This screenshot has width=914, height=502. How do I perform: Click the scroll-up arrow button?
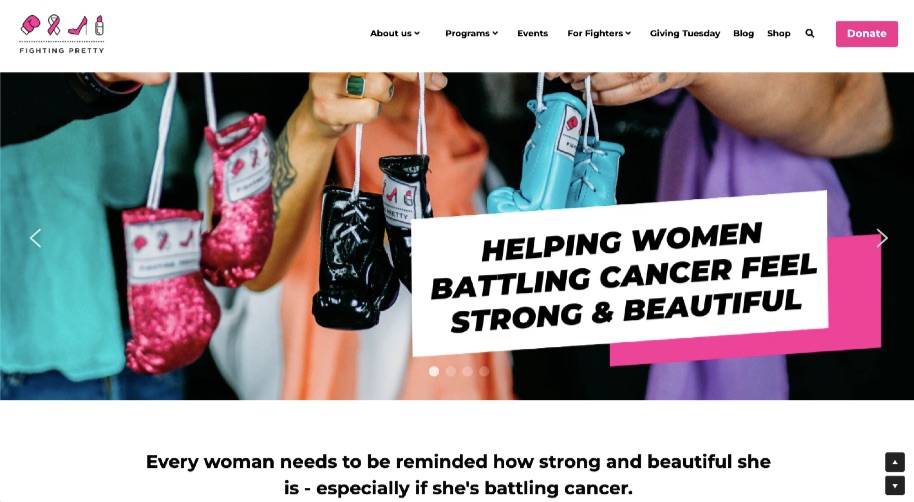click(895, 462)
